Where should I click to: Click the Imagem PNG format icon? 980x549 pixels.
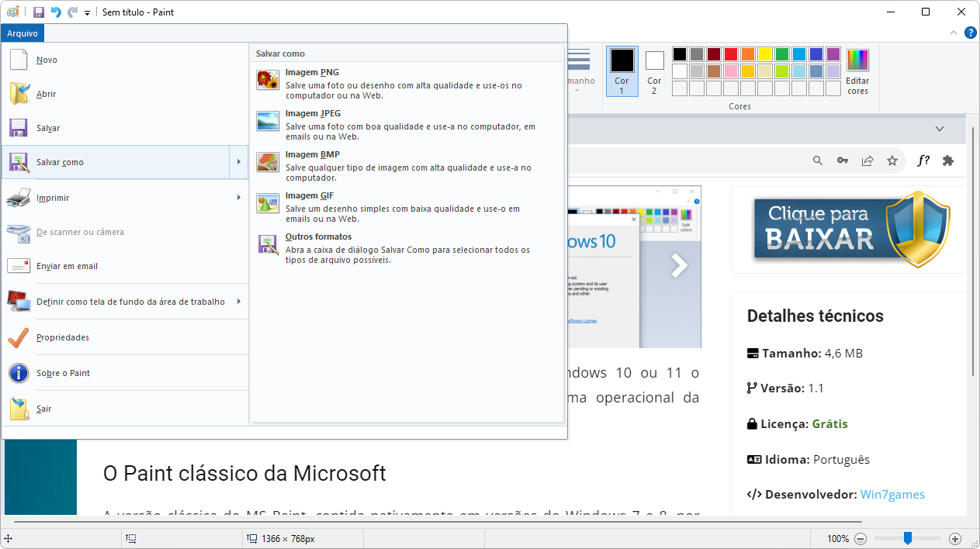point(268,80)
